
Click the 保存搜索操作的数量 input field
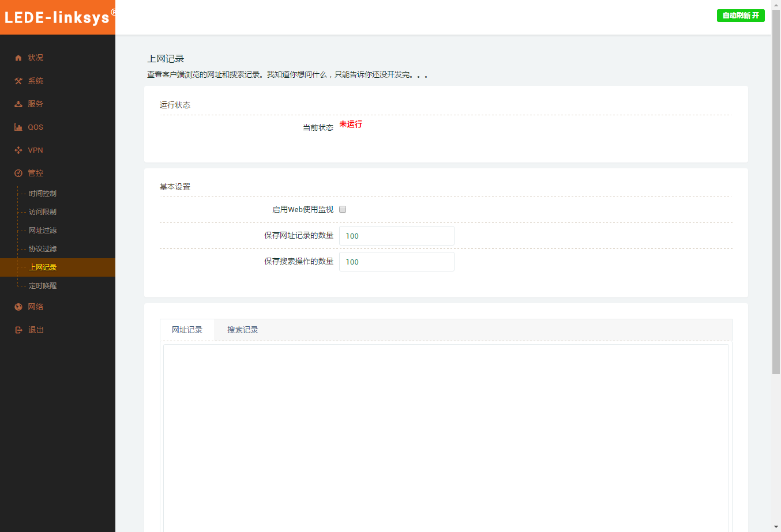[396, 262]
